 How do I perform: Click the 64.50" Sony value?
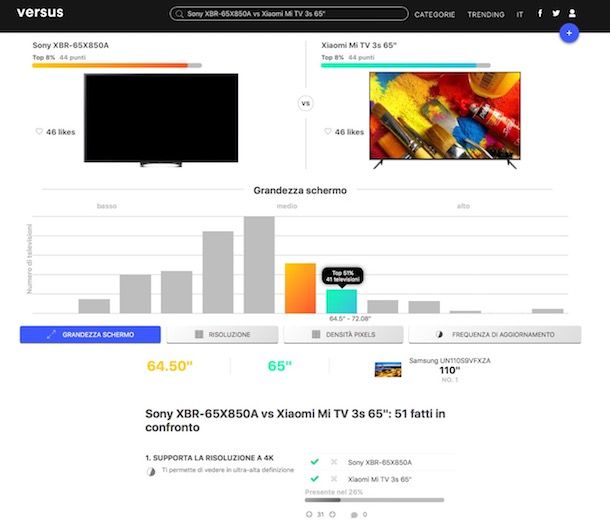[x=170, y=366]
